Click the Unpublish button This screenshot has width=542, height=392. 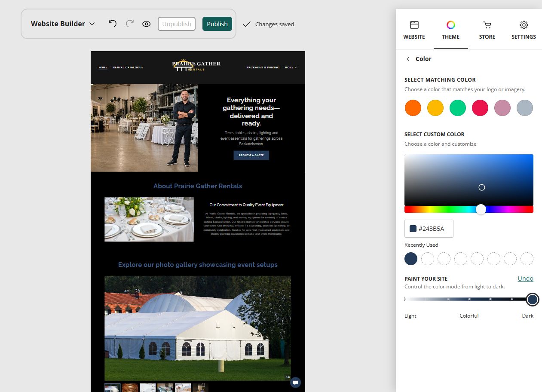[x=177, y=24]
